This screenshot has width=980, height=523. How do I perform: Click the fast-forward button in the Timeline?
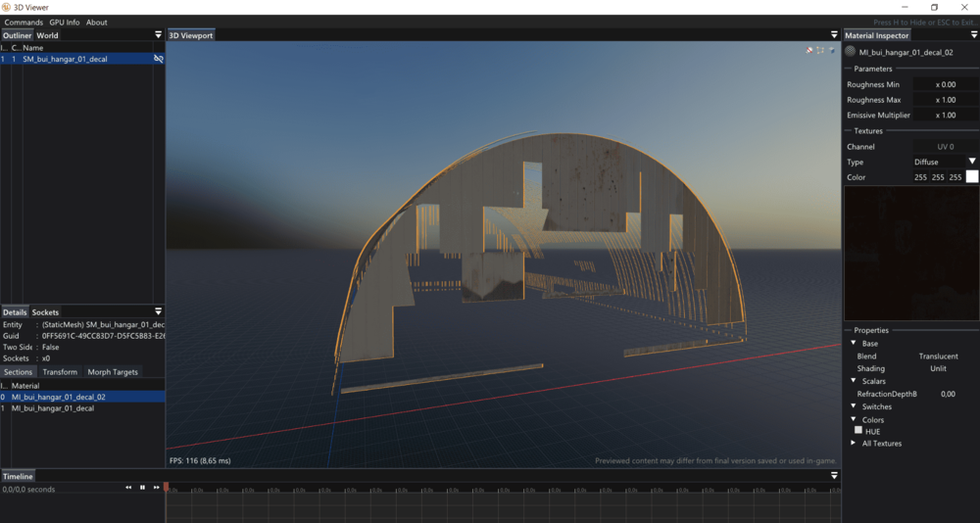click(156, 487)
